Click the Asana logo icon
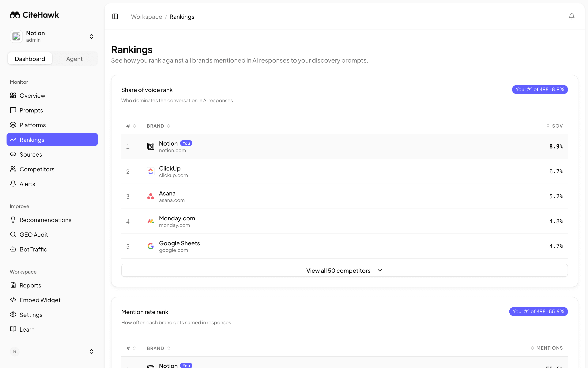Image resolution: width=588 pixels, height=368 pixels. 151,196
